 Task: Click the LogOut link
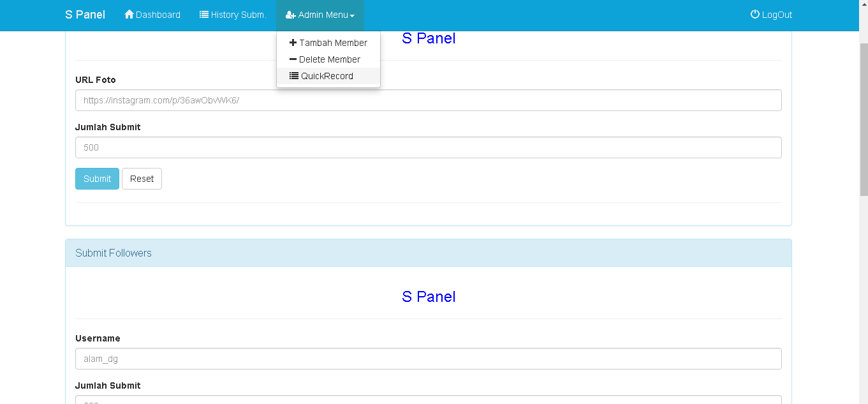[x=776, y=14]
